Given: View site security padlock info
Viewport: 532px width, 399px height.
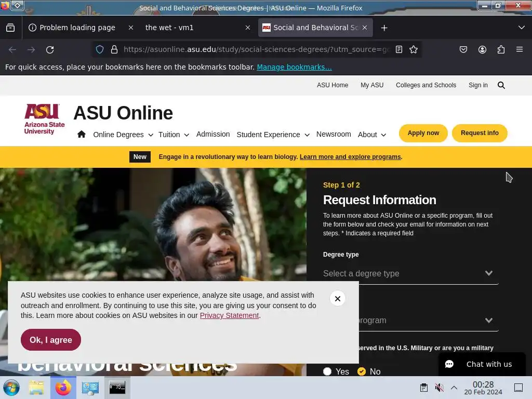Looking at the screenshot, I should [114, 49].
